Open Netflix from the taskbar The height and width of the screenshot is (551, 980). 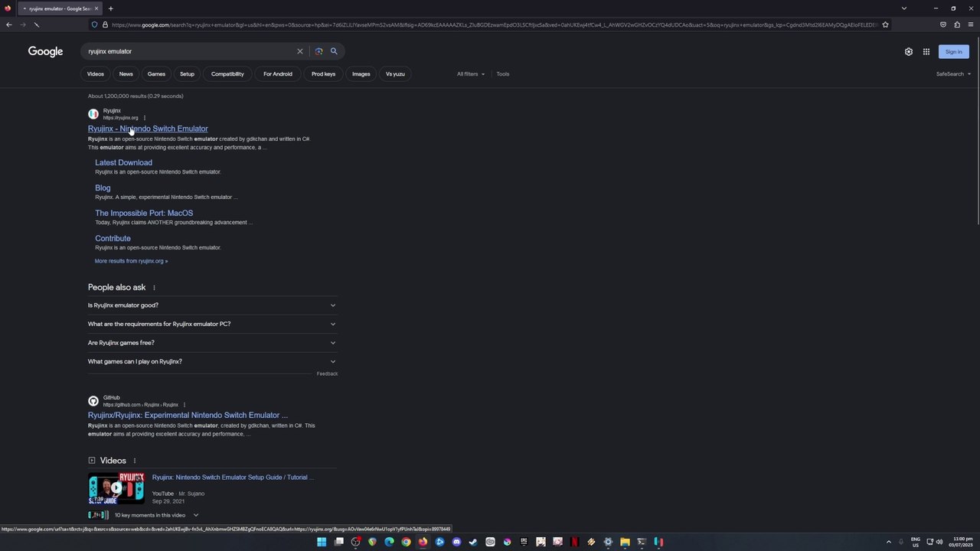point(574,542)
